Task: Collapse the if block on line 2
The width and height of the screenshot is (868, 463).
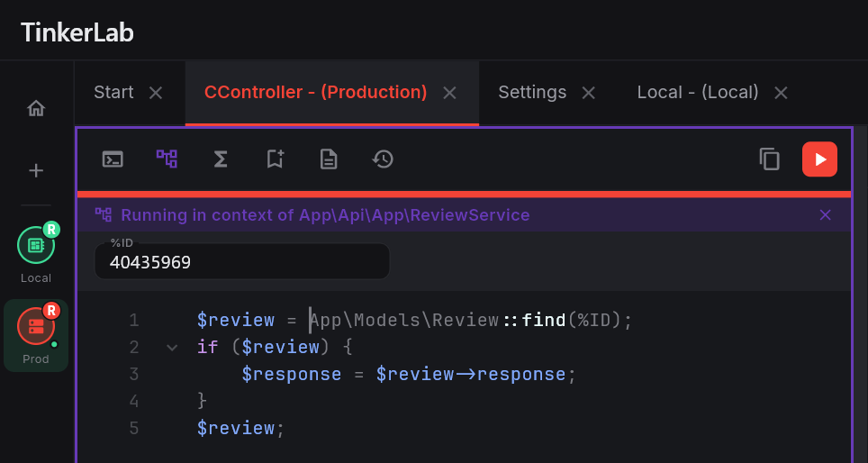Action: (172, 348)
